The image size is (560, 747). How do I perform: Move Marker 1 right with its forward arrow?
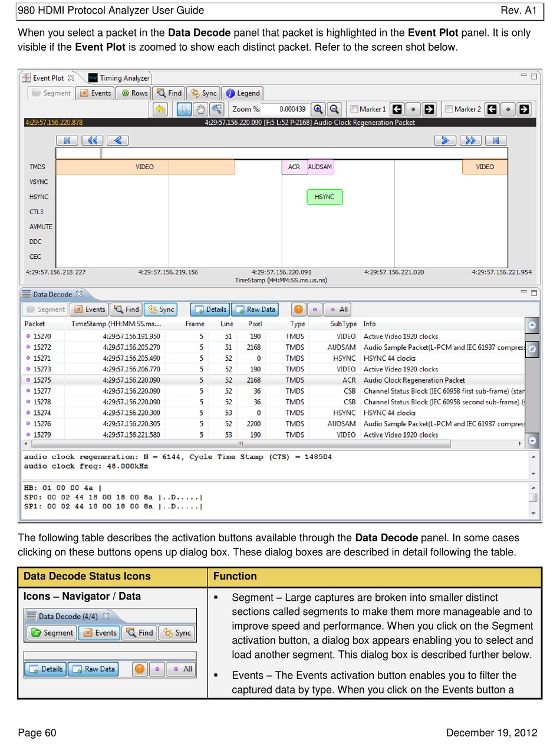[429, 109]
